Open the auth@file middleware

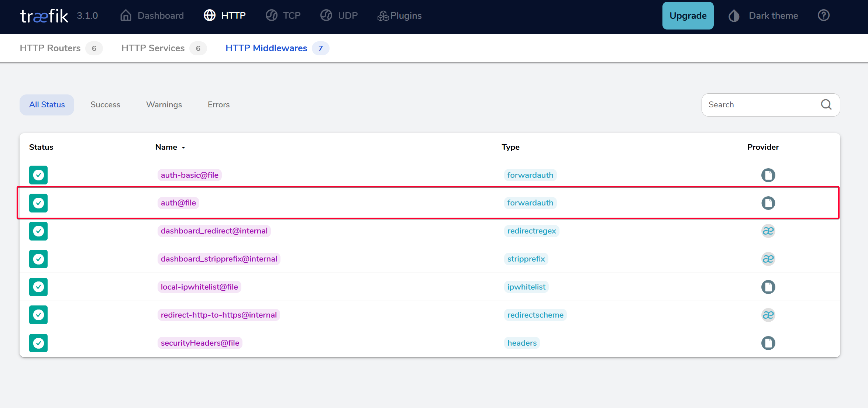point(178,203)
